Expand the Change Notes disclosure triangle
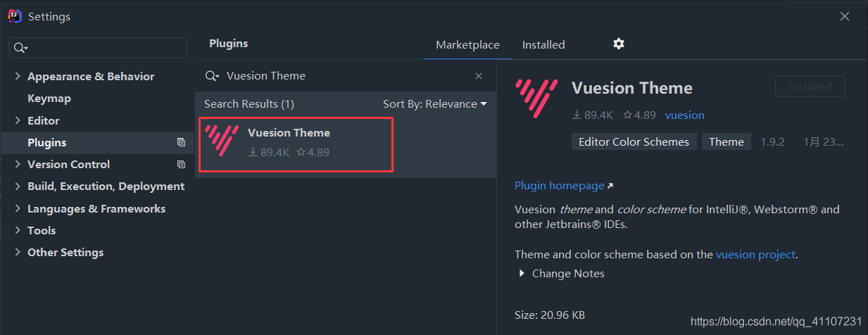The height and width of the screenshot is (335, 868). [x=522, y=274]
